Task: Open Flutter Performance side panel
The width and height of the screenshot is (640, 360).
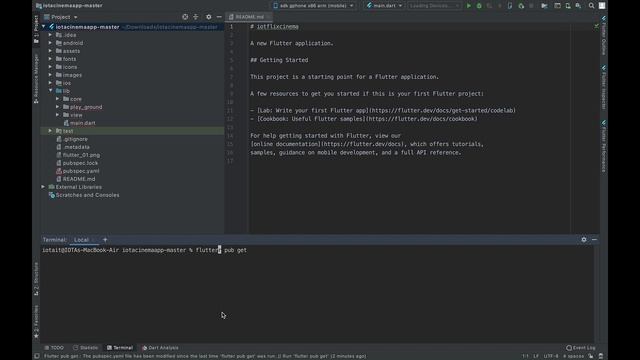Action: [x=604, y=146]
